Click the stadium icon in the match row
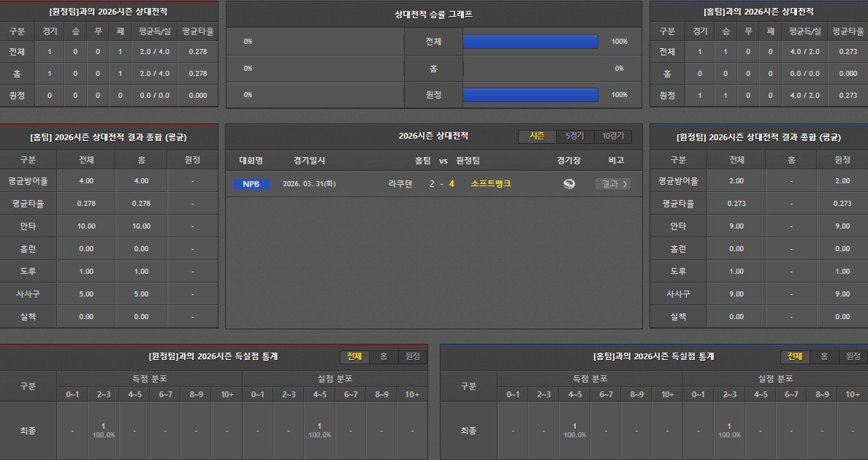The height and width of the screenshot is (460, 868). [568, 184]
